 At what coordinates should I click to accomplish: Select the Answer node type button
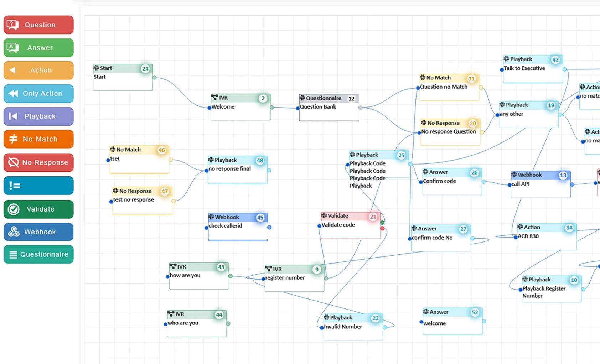coord(38,48)
